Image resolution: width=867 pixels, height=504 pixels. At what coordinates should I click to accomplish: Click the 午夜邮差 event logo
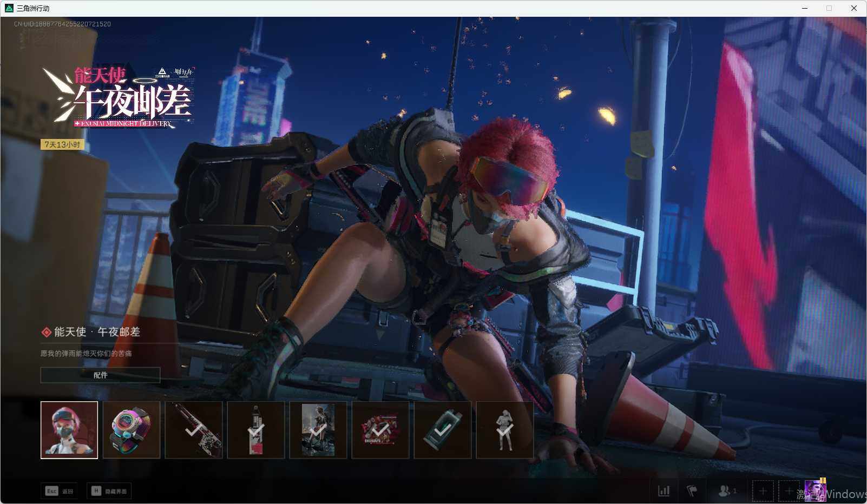(x=119, y=97)
